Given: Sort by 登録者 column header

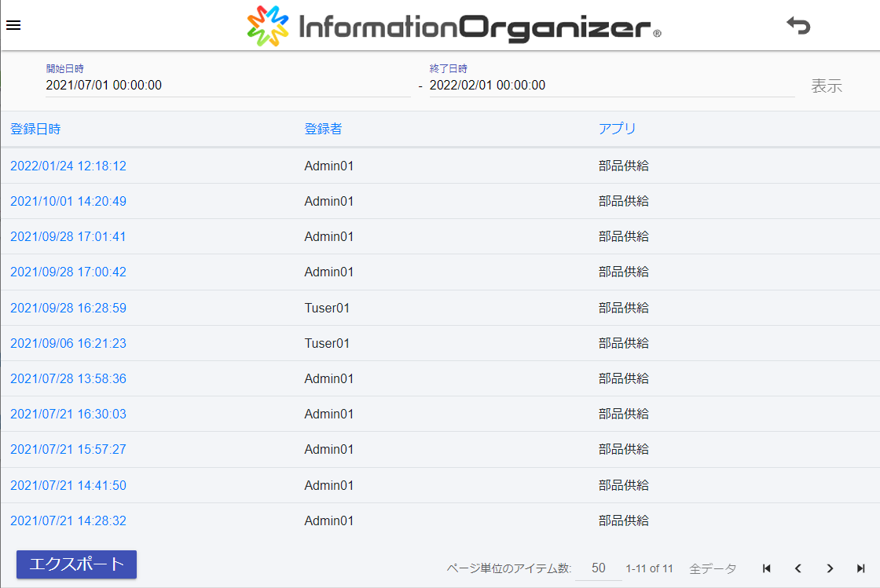Looking at the screenshot, I should pyautogui.click(x=323, y=129).
